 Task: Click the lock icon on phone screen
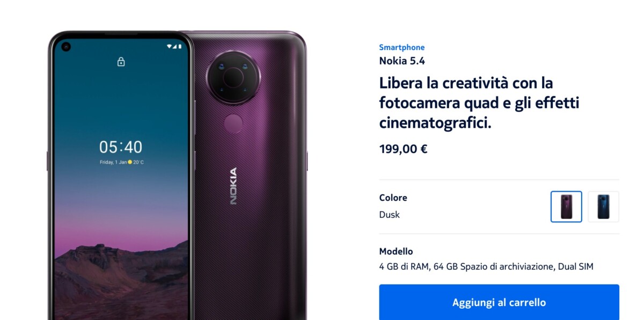(x=121, y=62)
